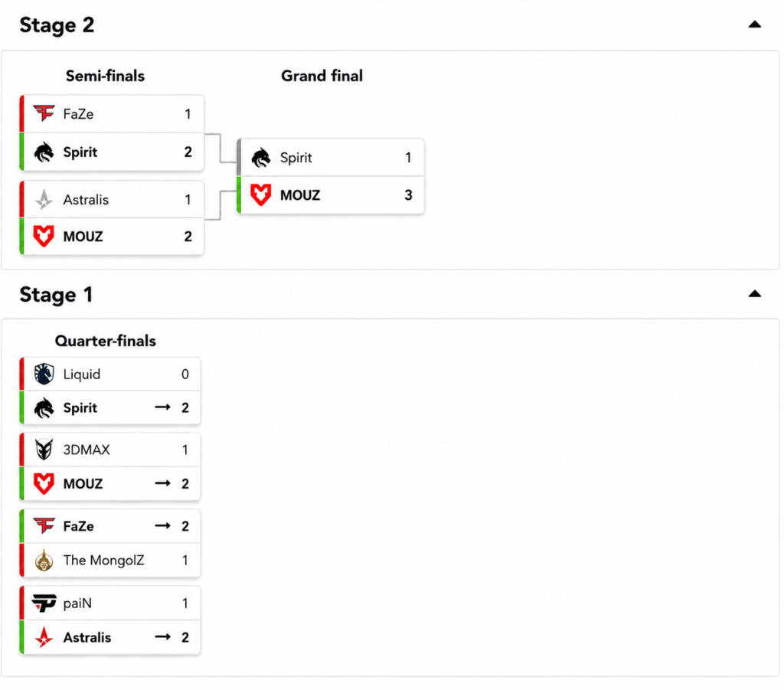
Task: Select the Liquid team name in quarter-finals
Action: pos(81,374)
